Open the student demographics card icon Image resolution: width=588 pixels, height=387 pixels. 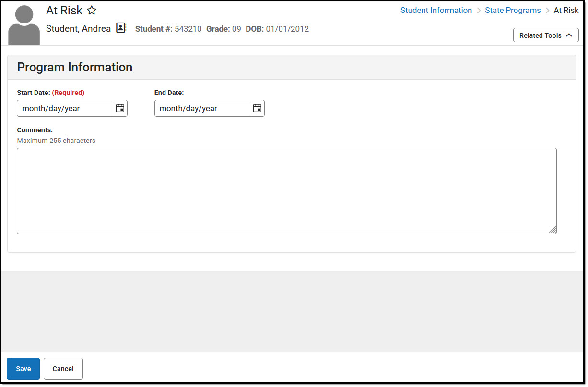pos(120,28)
